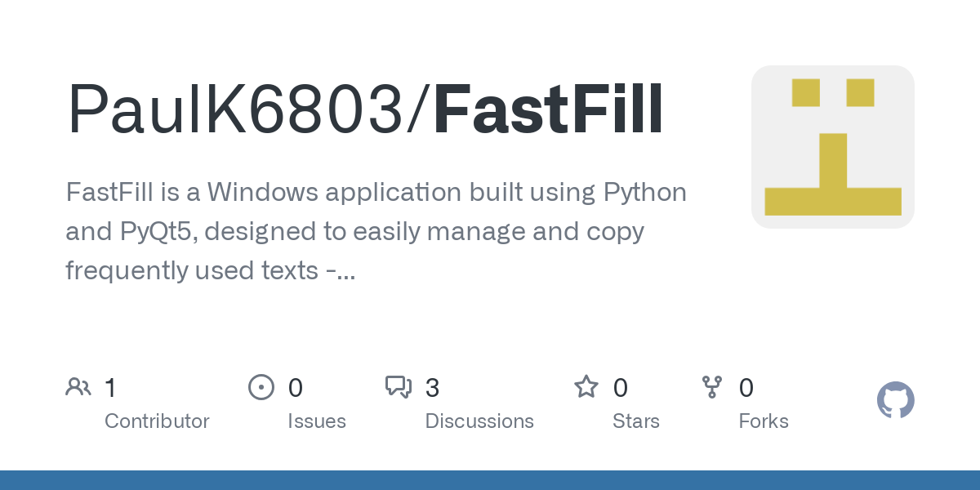The image size is (980, 490).
Task: Select the Discussions label
Action: coord(479,421)
